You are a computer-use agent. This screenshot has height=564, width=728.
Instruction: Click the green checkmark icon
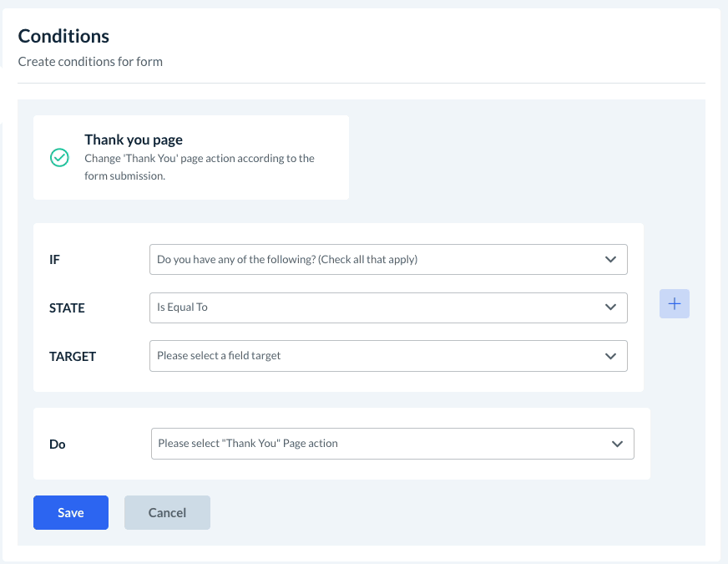(59, 158)
